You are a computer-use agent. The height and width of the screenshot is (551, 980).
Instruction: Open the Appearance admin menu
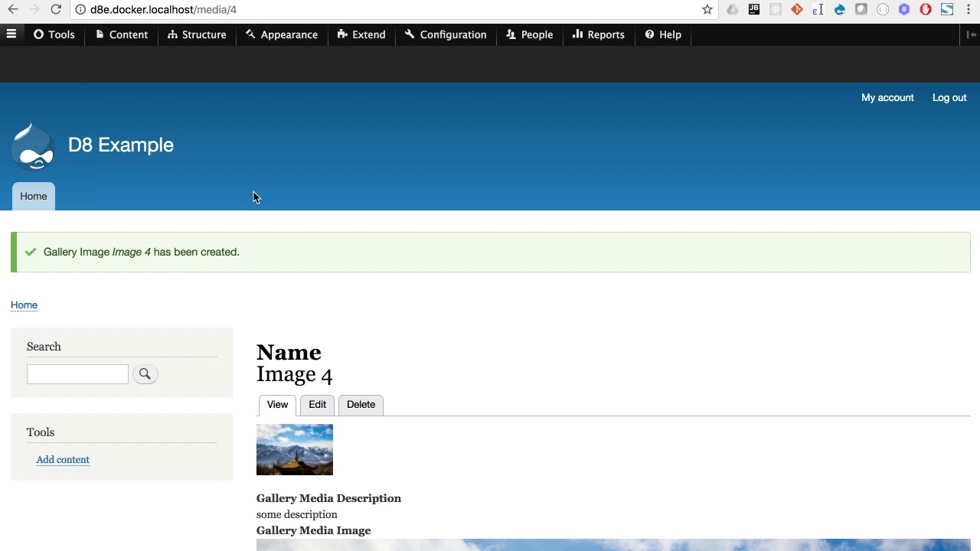pyautogui.click(x=282, y=34)
